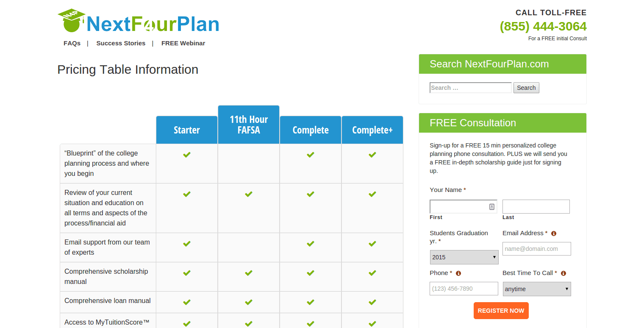This screenshot has width=644, height=328.
Task: Click the Complete checkmark in Blueprint row
Action: pos(310,155)
